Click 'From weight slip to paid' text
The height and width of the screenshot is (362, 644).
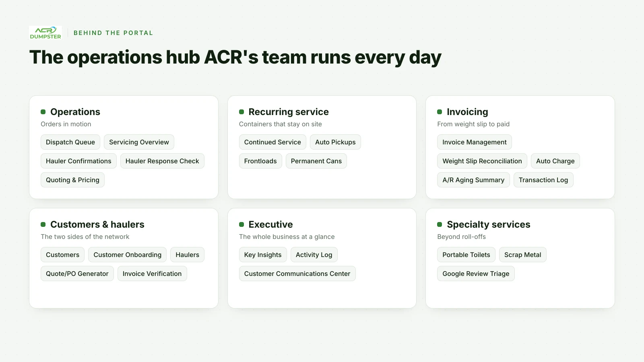pyautogui.click(x=473, y=124)
